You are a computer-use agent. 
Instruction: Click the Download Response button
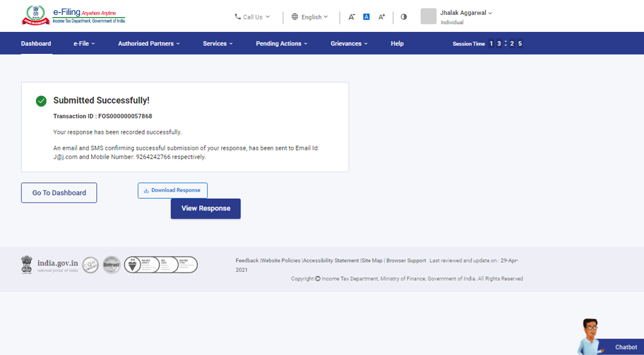(x=172, y=190)
